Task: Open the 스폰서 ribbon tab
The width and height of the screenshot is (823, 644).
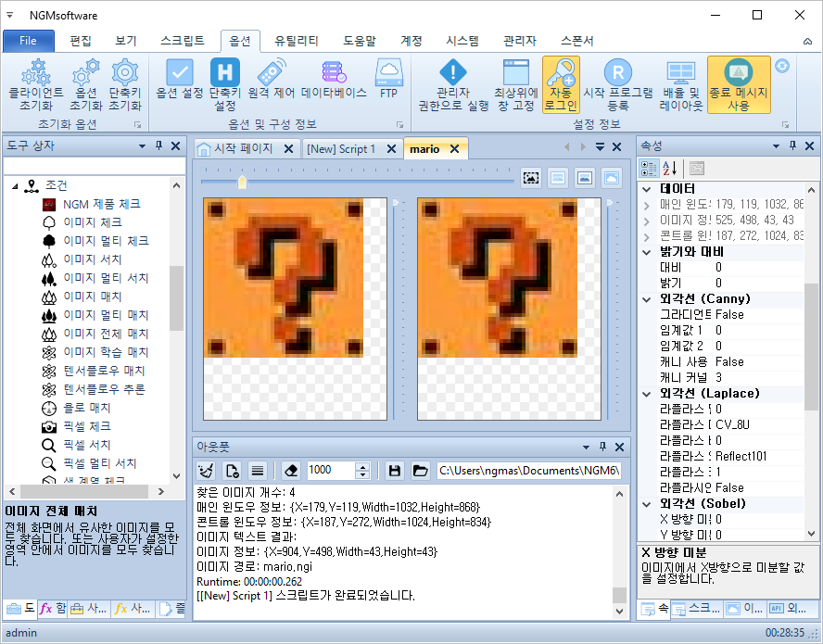Action: click(576, 41)
